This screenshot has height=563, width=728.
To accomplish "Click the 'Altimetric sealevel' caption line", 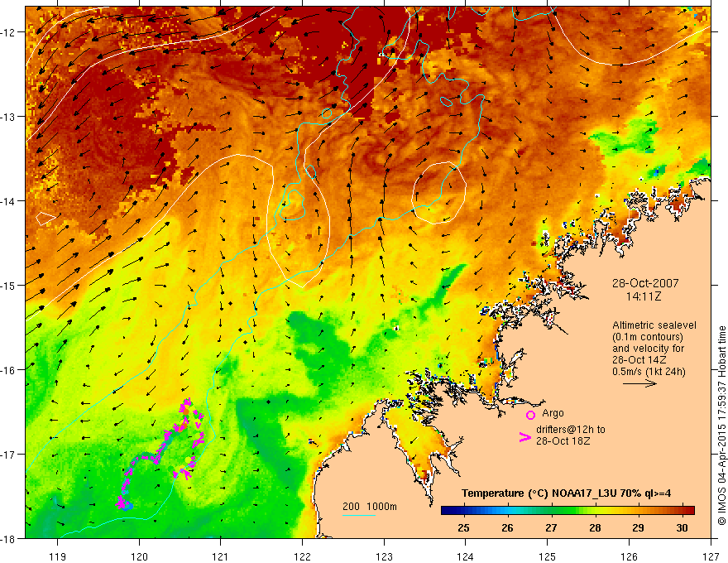I will pyautogui.click(x=654, y=325).
